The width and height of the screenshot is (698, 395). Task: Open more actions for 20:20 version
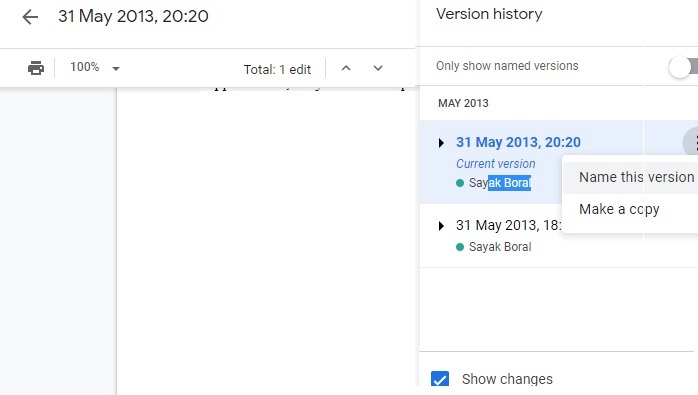692,143
